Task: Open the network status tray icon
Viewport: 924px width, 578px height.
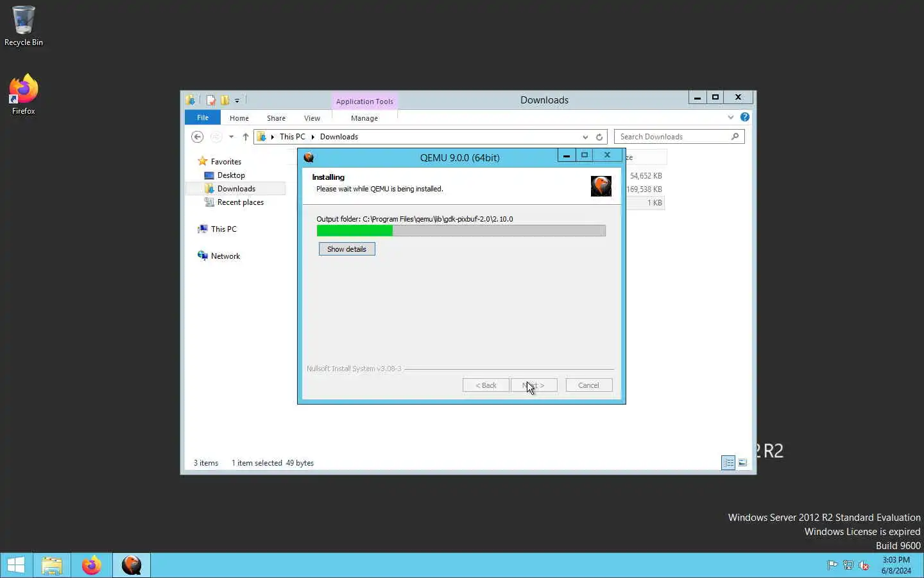Action: [848, 565]
